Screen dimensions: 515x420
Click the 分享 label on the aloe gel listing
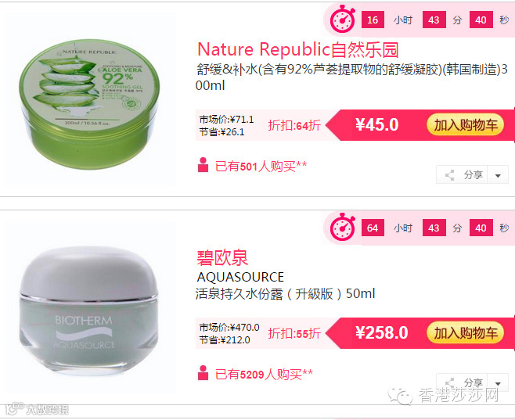[474, 175]
